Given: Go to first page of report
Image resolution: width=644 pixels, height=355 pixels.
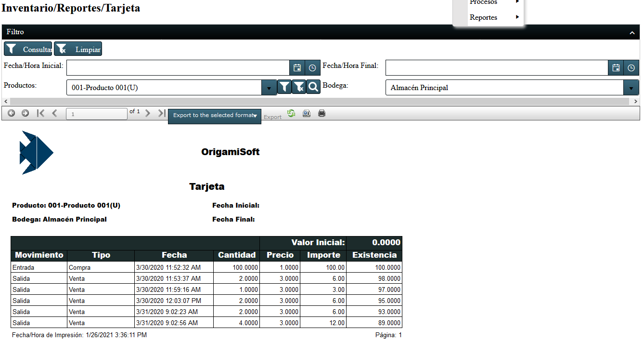Looking at the screenshot, I should coord(41,113).
